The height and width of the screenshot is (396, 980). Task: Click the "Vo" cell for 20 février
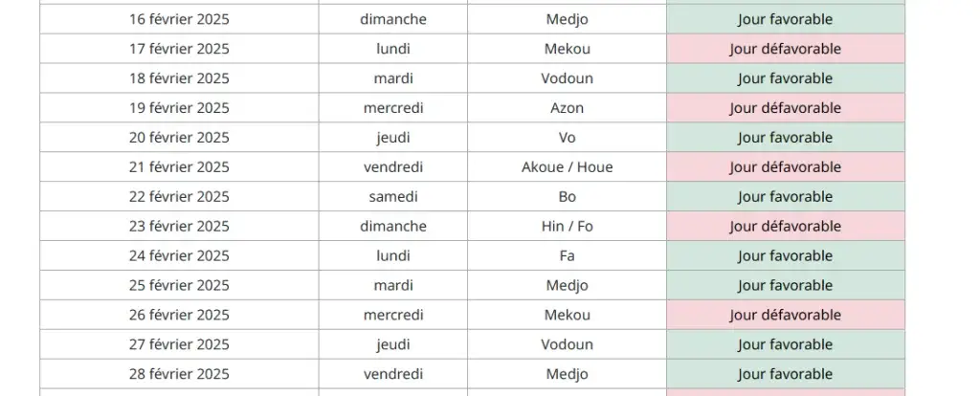[567, 138]
